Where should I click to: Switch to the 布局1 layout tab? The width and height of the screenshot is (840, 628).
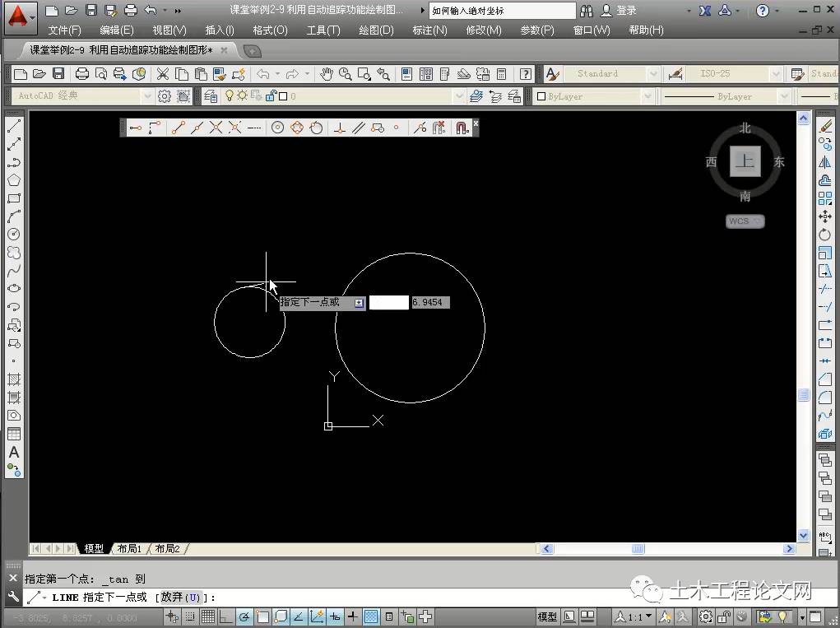click(x=129, y=548)
